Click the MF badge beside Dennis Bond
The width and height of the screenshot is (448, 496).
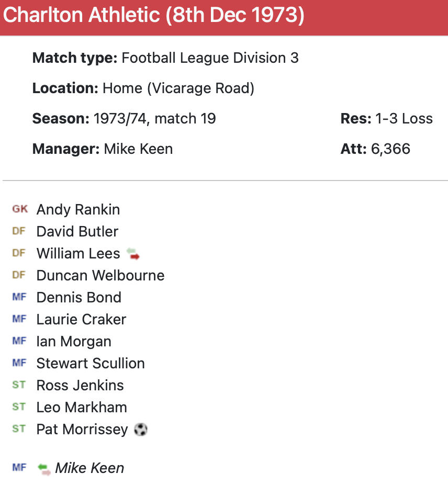coord(19,297)
